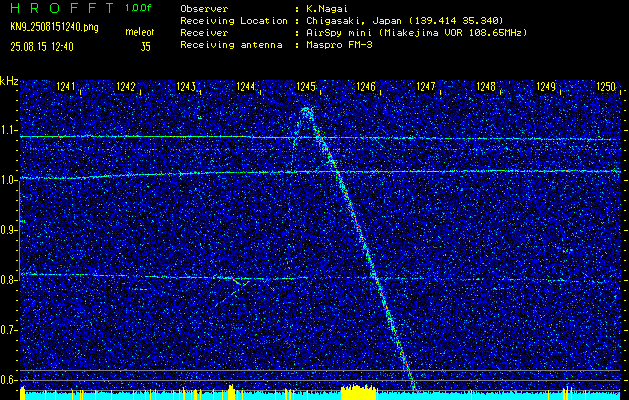The width and height of the screenshot is (629, 400).
Task: Click the 1247 time marker
Action: point(426,87)
